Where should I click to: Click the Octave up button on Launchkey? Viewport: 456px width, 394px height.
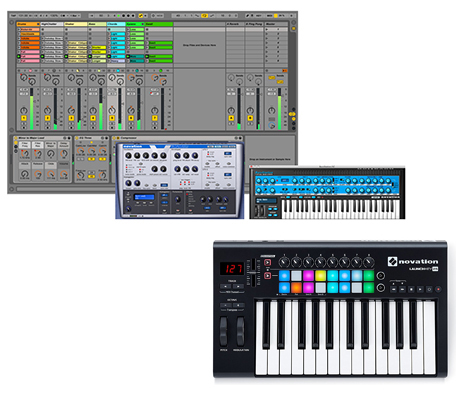tap(238, 305)
